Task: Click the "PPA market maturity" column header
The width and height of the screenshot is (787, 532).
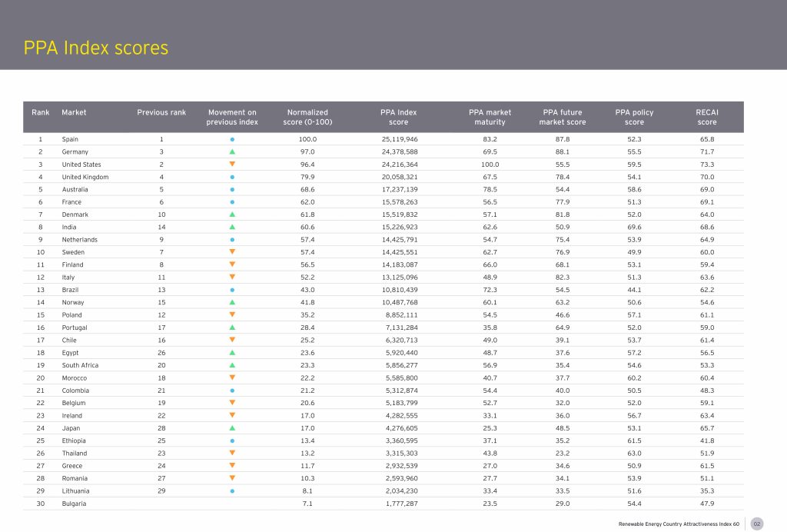Action: pyautogui.click(x=490, y=117)
